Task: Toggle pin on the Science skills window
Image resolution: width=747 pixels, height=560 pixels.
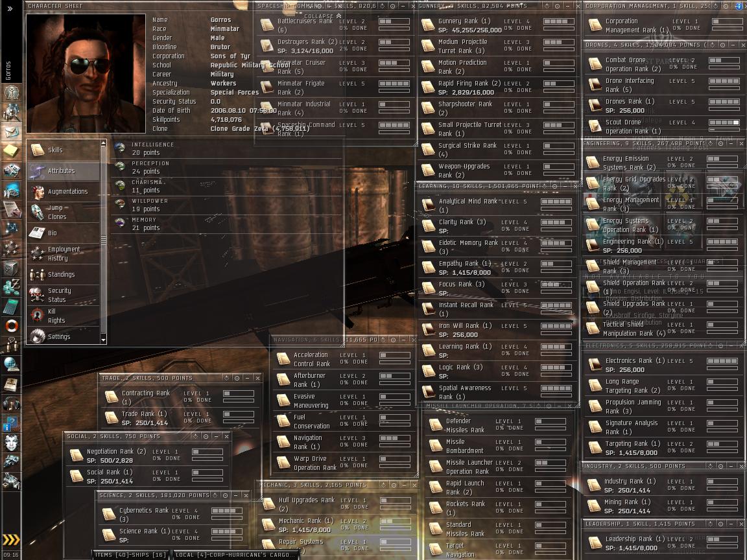Action: coord(226,495)
